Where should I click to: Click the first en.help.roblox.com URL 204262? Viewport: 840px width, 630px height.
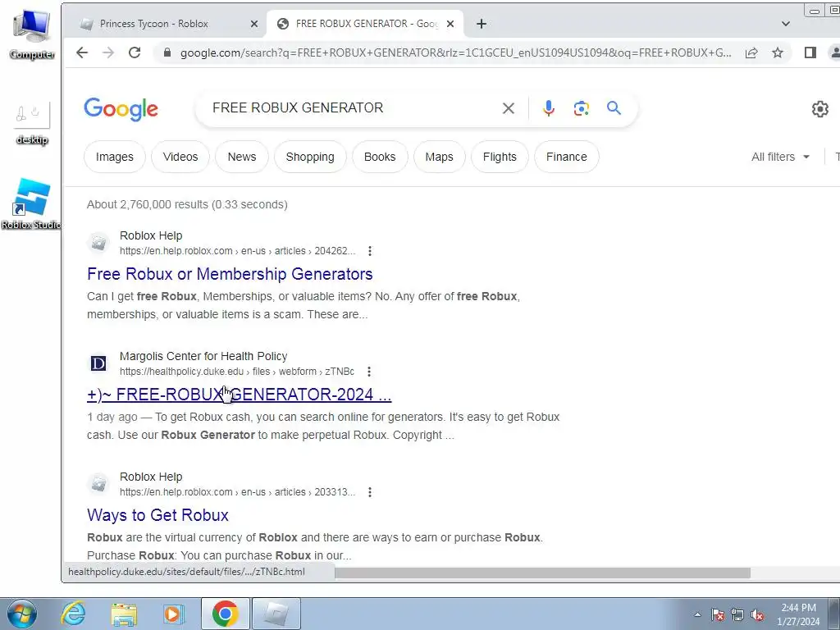[237, 251]
